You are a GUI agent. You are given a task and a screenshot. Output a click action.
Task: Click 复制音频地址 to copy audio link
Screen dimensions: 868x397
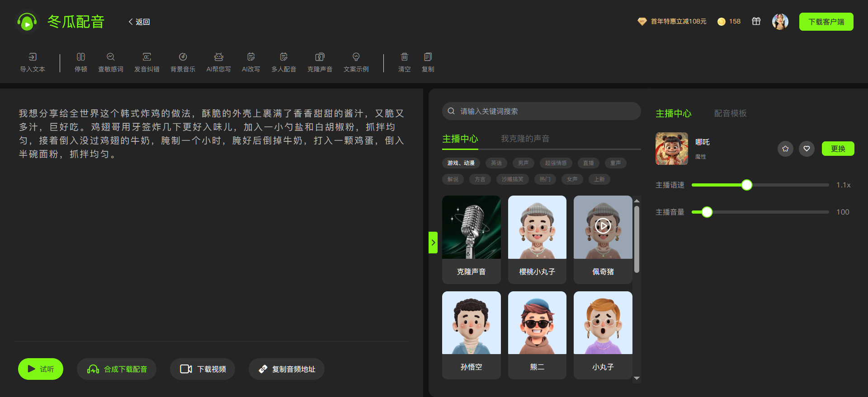pyautogui.click(x=287, y=369)
